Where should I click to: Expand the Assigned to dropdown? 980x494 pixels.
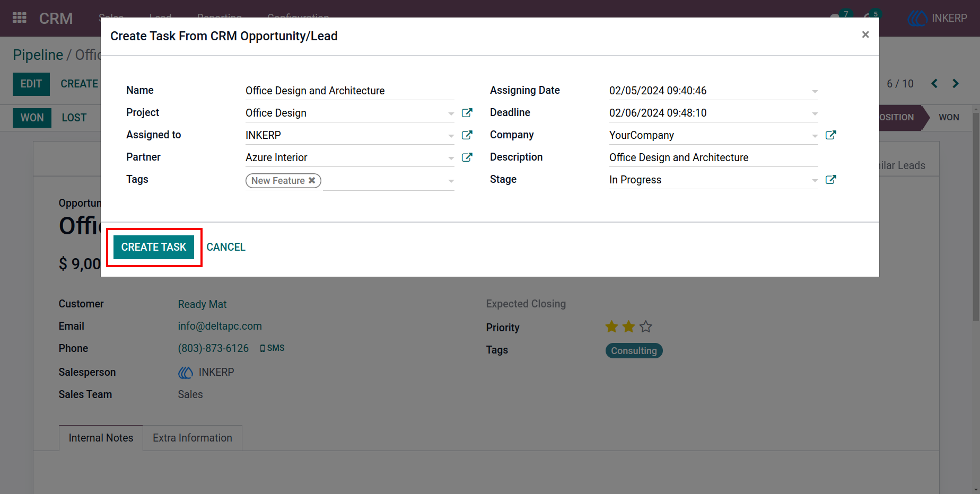[x=451, y=136]
